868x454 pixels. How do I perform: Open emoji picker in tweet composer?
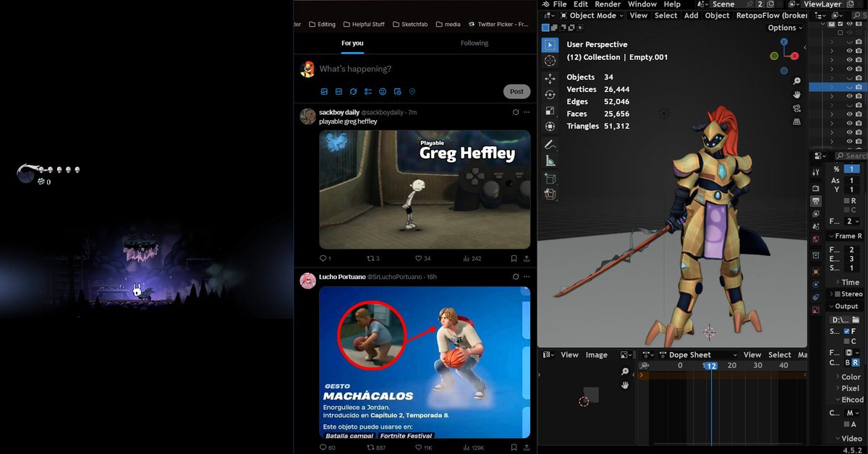(383, 92)
